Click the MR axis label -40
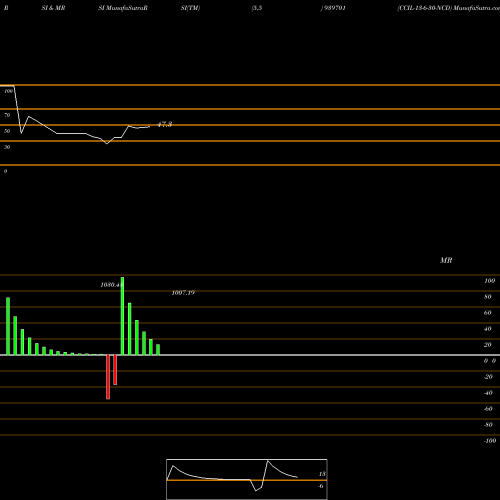 point(488,393)
